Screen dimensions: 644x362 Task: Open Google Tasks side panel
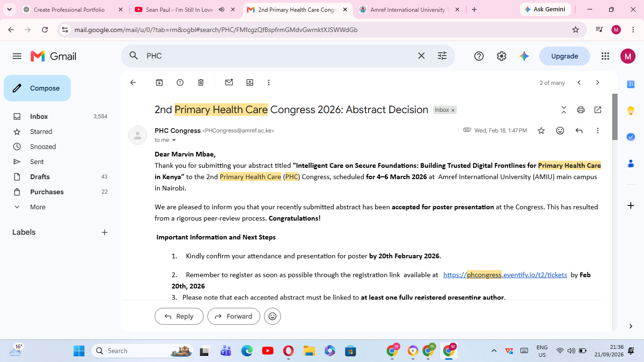pos(631,137)
